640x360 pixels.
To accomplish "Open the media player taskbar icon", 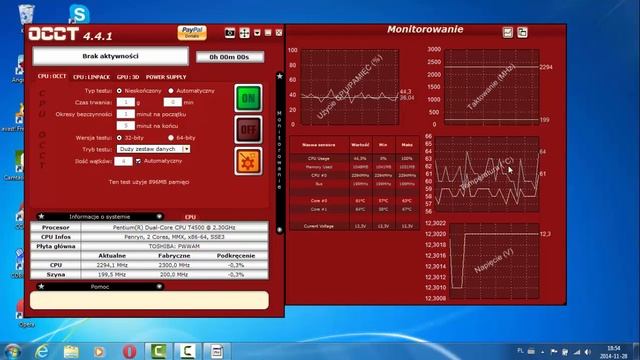I will [x=99, y=351].
